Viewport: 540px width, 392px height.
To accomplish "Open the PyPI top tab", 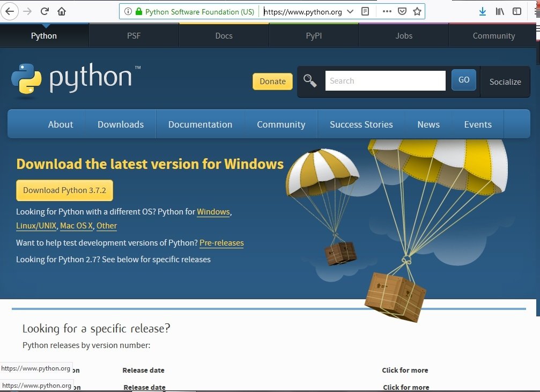I will point(314,36).
